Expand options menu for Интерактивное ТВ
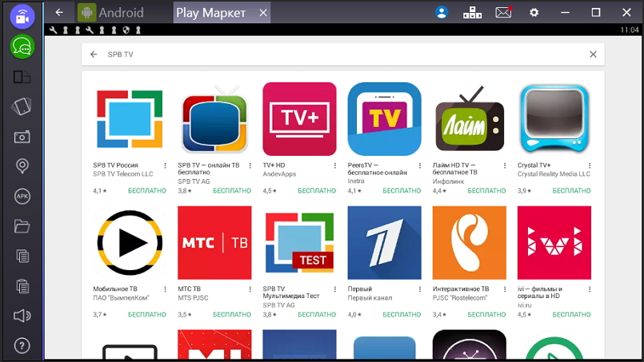 tap(505, 289)
